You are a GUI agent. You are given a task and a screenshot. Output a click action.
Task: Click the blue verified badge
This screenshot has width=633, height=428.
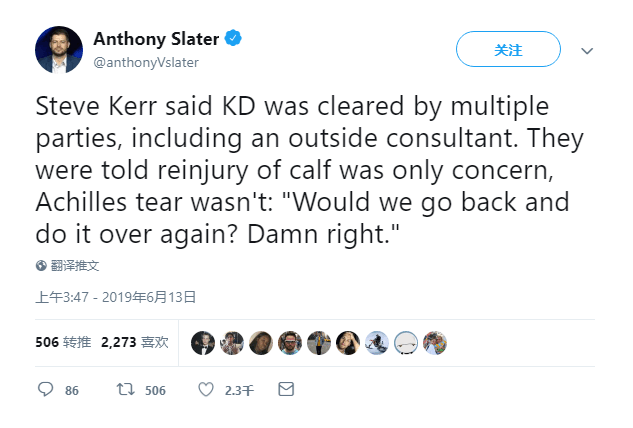click(233, 39)
